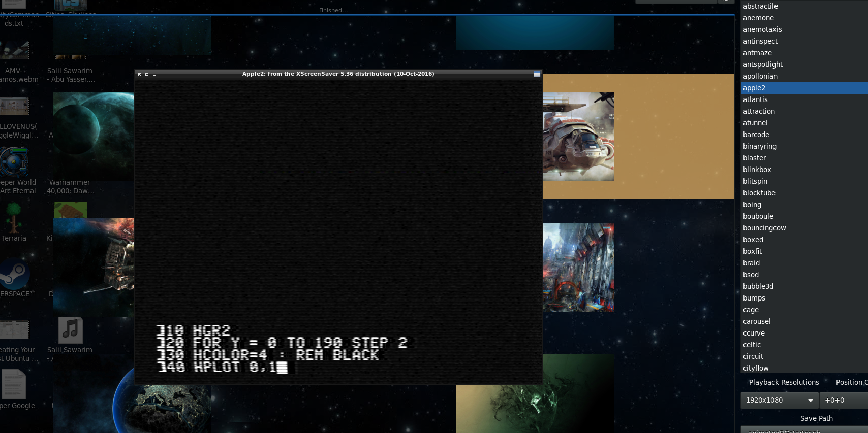The width and height of the screenshot is (868, 433).
Task: Select anemone in the screensaver list
Action: 804,18
